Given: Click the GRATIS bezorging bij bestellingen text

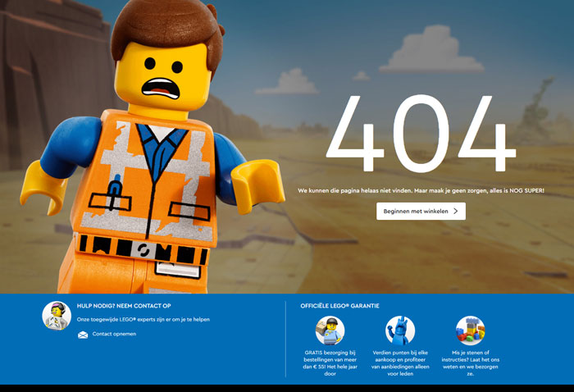Looking at the screenshot, I should click(x=330, y=363).
